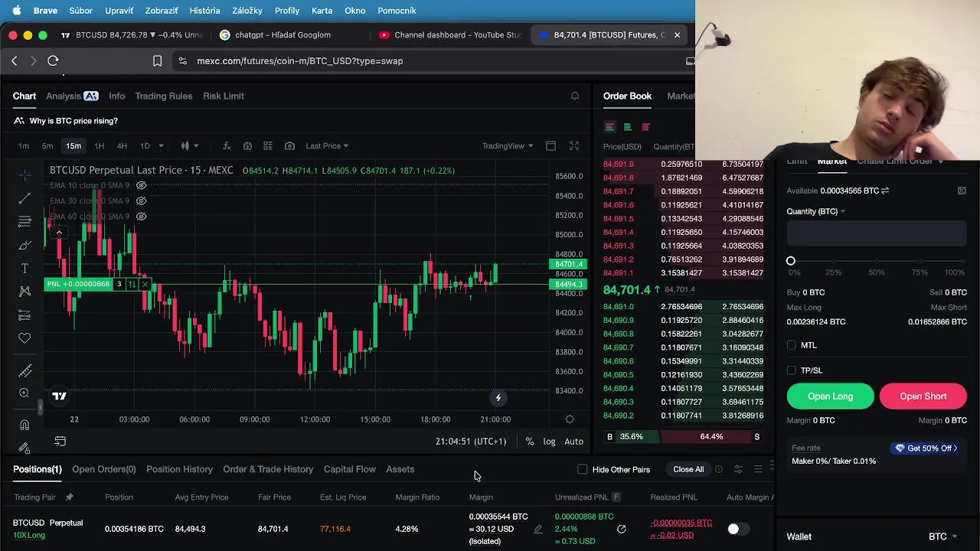Open the position filter settings icon
Image resolution: width=980 pixels, height=551 pixels.
pyautogui.click(x=738, y=469)
